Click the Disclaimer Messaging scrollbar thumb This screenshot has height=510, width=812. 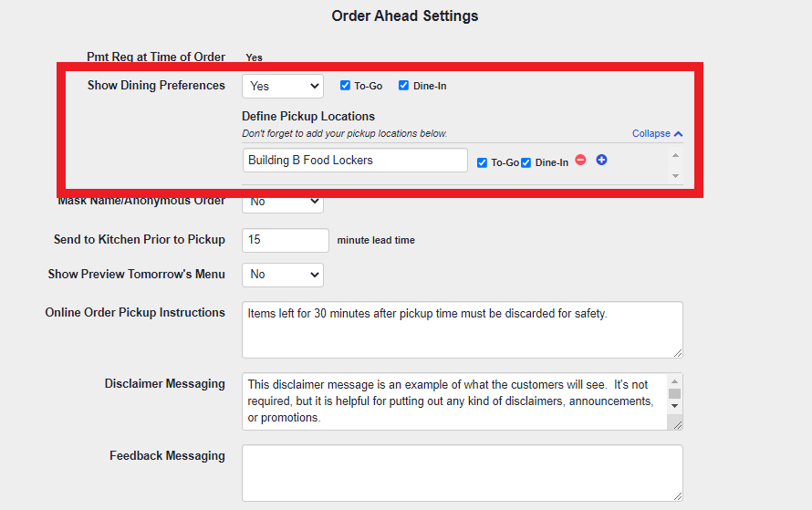coord(674,393)
